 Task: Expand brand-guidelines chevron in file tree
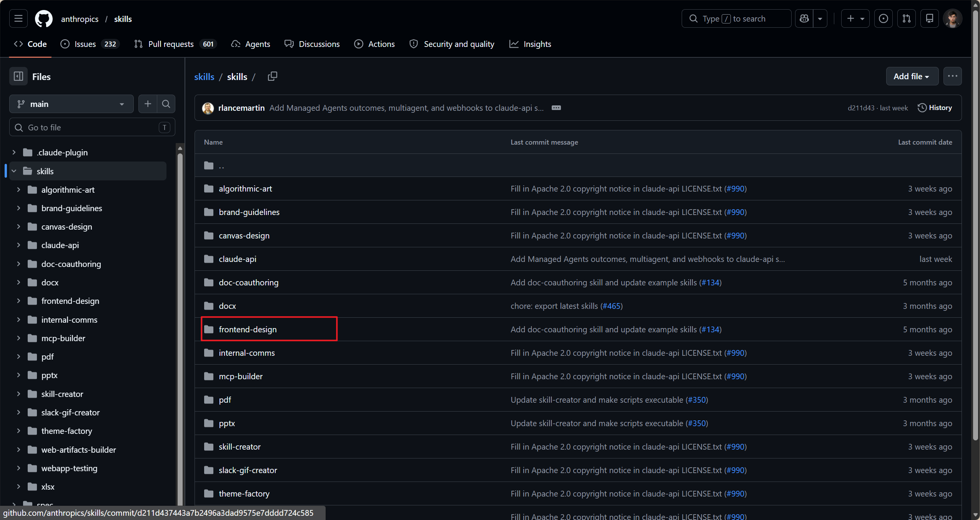(x=18, y=208)
